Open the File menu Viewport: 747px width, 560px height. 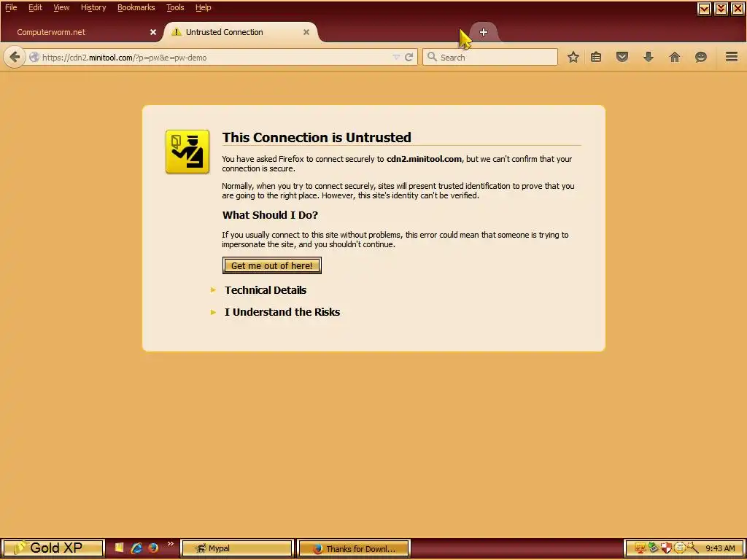coord(11,7)
